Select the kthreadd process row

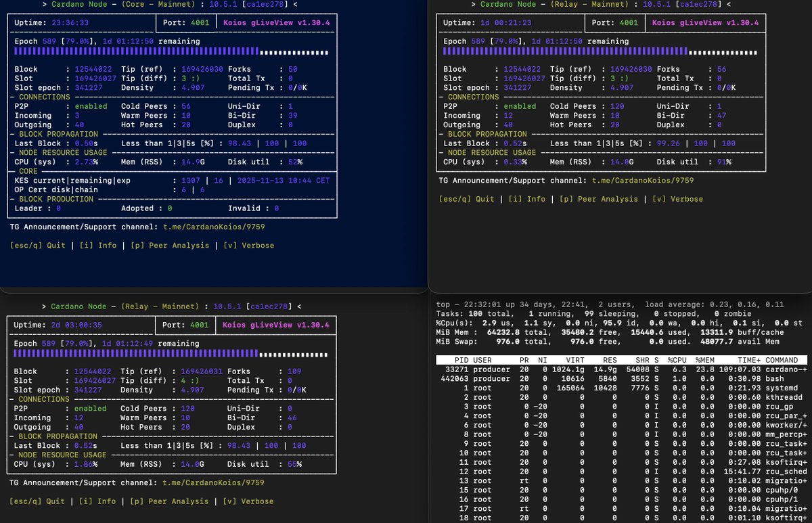click(x=623, y=397)
